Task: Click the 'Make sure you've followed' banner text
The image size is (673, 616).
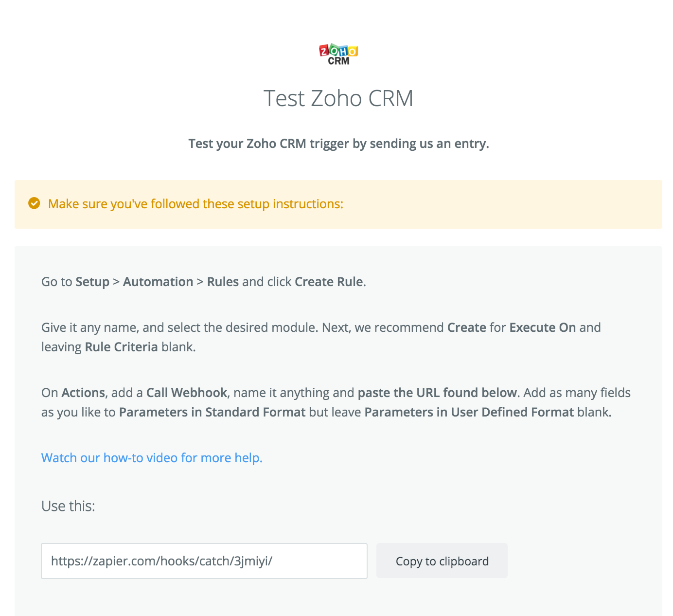Action: 195,204
